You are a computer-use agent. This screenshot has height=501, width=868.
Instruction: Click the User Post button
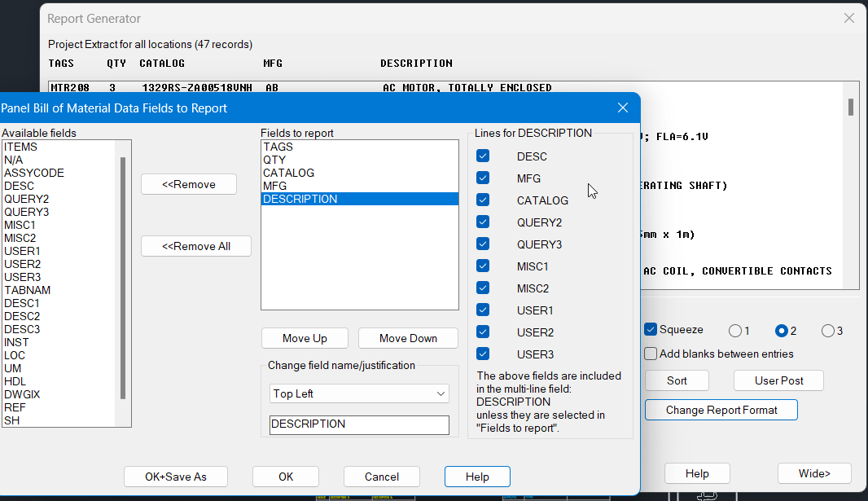pos(778,380)
